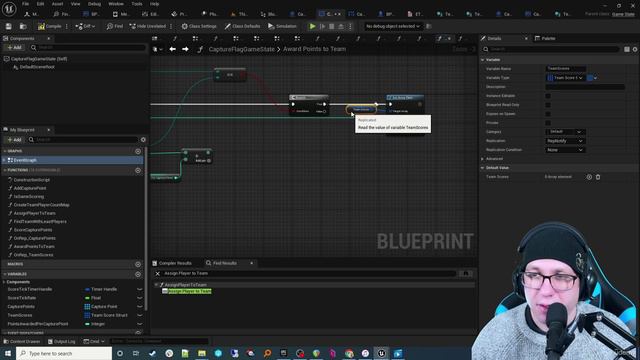
Task: Click Integer type pill of PointsAwardedPerCapturePoint
Action: click(x=95, y=324)
